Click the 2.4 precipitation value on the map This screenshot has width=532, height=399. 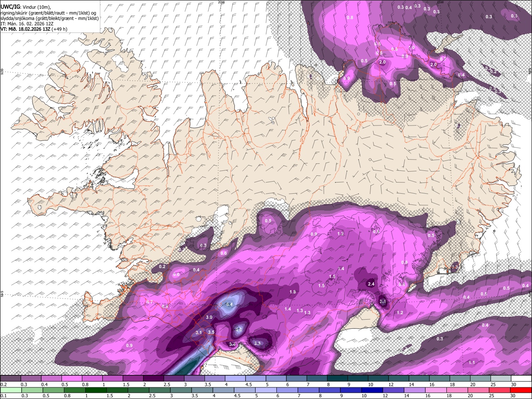tap(372, 284)
